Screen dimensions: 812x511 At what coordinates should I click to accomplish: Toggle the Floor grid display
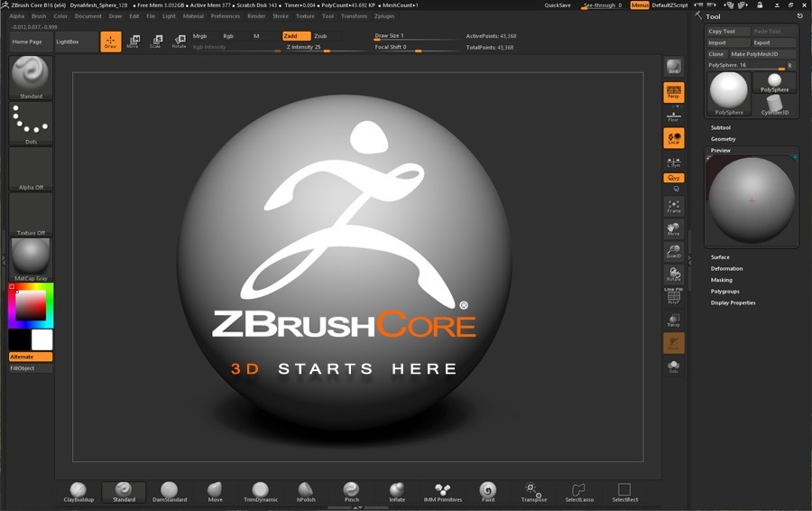tap(673, 116)
